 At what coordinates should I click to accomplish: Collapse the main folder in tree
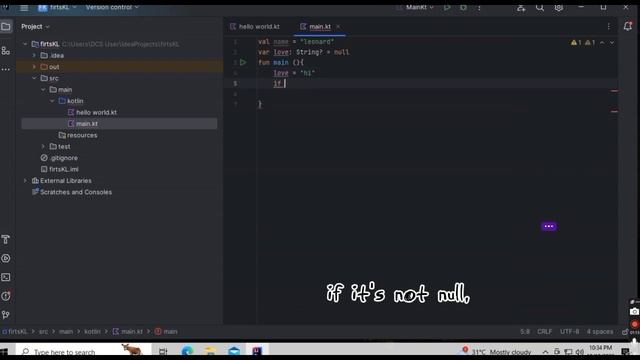coord(43,90)
